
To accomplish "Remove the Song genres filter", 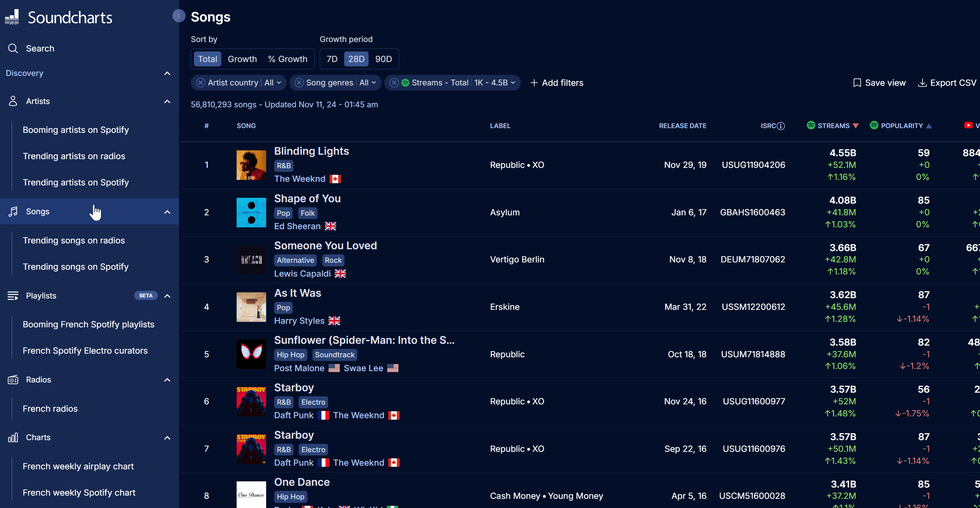I will pyautogui.click(x=299, y=82).
